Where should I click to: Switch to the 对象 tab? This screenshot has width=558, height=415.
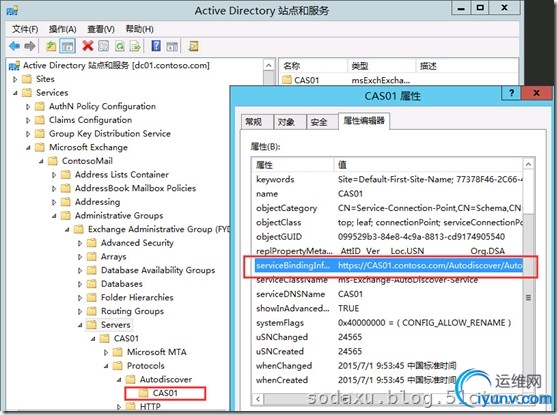[290, 122]
